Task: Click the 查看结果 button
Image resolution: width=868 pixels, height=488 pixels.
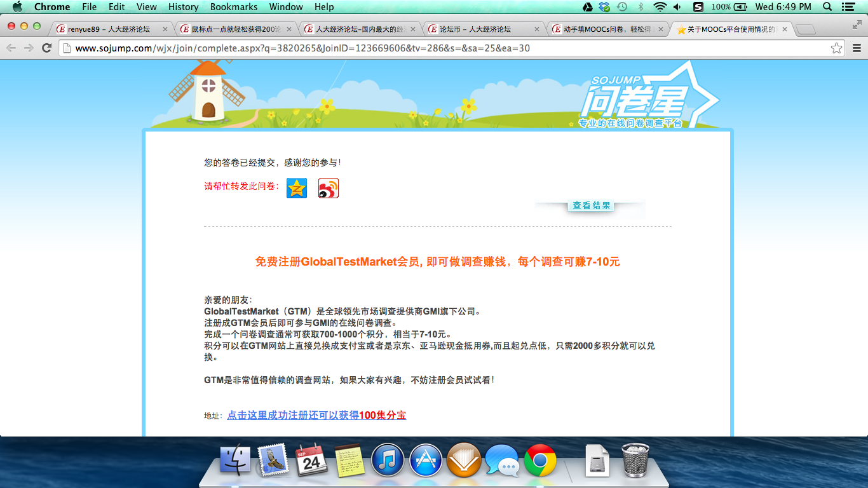Action: [x=591, y=206]
